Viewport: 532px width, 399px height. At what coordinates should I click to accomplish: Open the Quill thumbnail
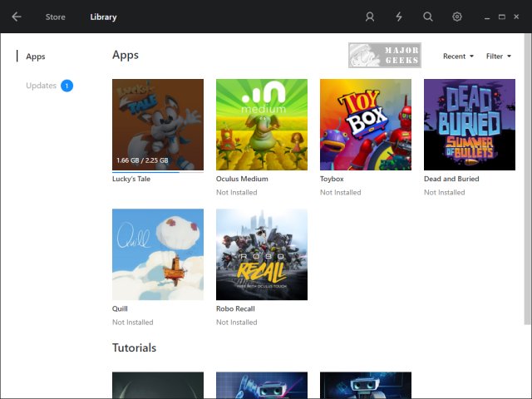158,254
